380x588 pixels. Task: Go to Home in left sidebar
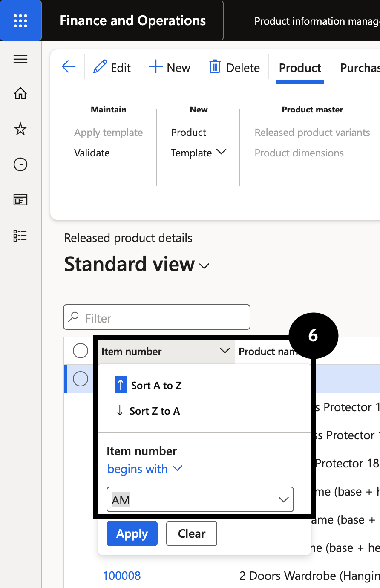20,93
